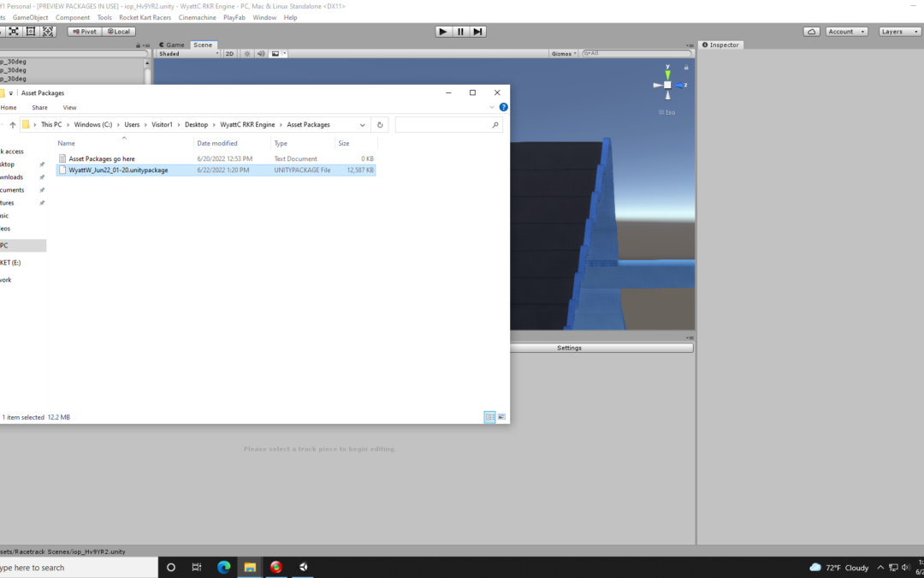The width and height of the screenshot is (924, 578).
Task: Toggle scene audio speaker icon
Action: coord(261,54)
